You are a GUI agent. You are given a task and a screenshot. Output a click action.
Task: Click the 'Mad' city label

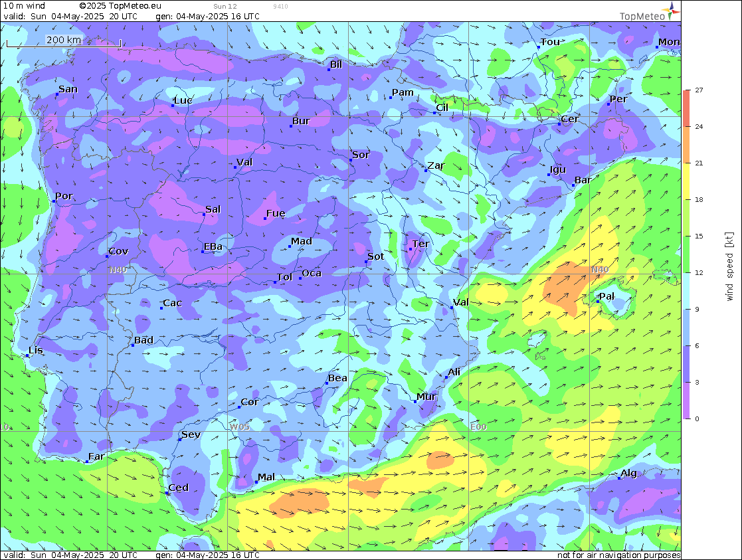(302, 241)
